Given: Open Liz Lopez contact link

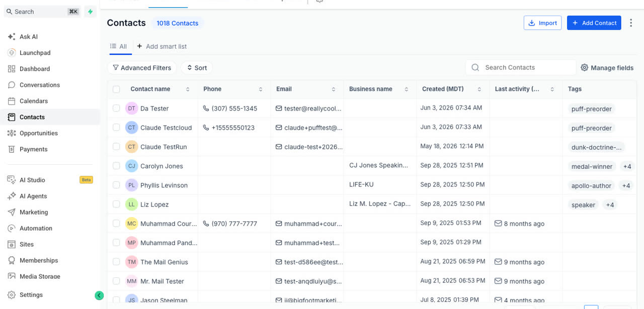Looking at the screenshot, I should click(x=154, y=204).
